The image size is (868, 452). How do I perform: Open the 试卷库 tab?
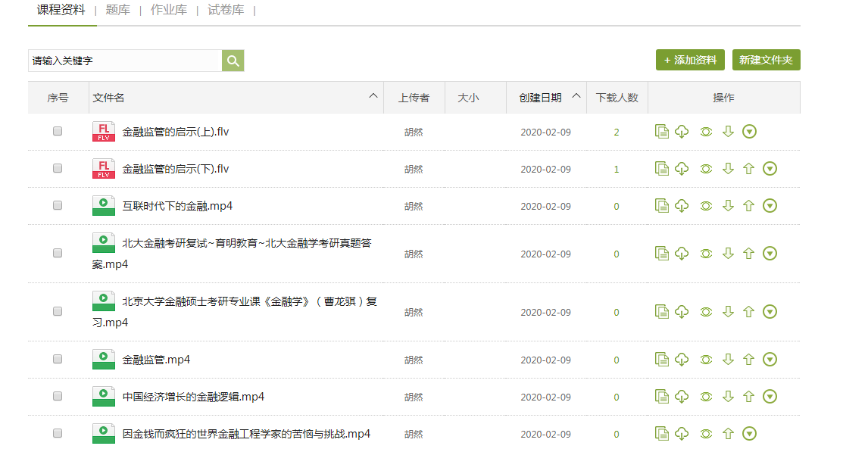(x=226, y=11)
